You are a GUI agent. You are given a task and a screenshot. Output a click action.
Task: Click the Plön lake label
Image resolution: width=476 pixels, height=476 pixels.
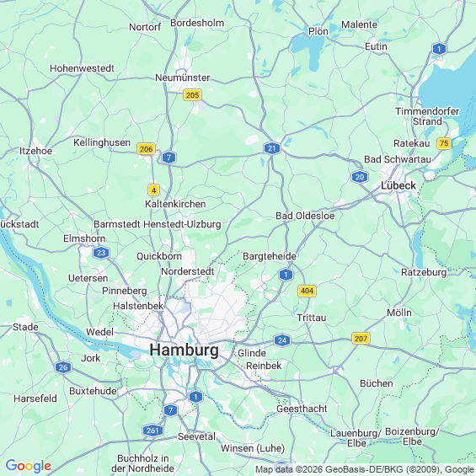(x=318, y=31)
